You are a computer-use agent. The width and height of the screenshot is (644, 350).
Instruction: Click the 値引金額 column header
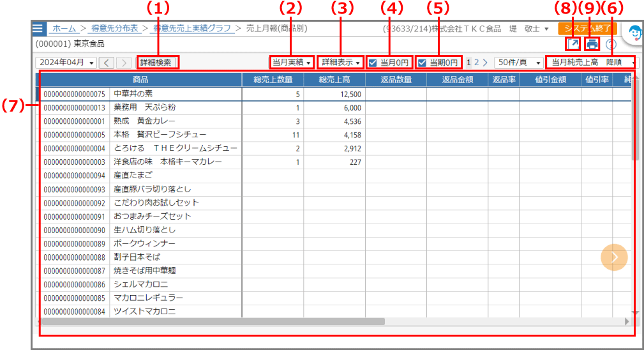550,80
